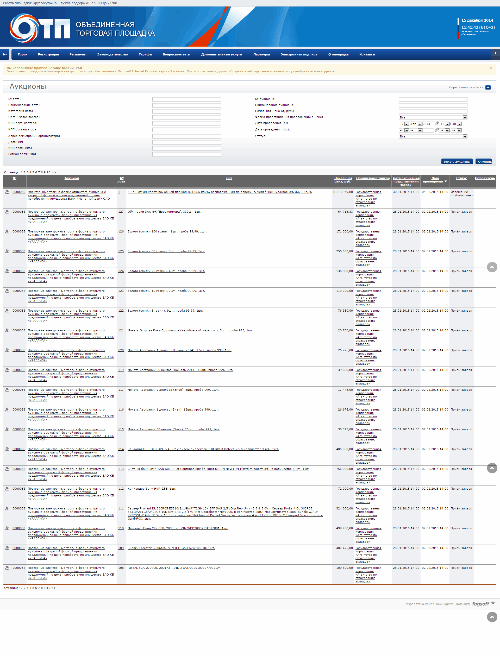Click the wider blue search button under the filters
The width and height of the screenshot is (500, 656).
456,161
